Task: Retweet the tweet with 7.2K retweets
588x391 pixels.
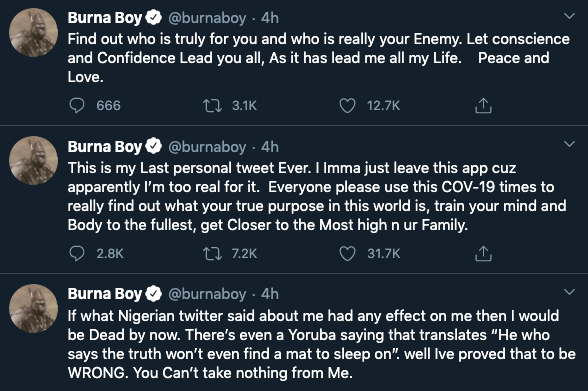Action: [212, 254]
